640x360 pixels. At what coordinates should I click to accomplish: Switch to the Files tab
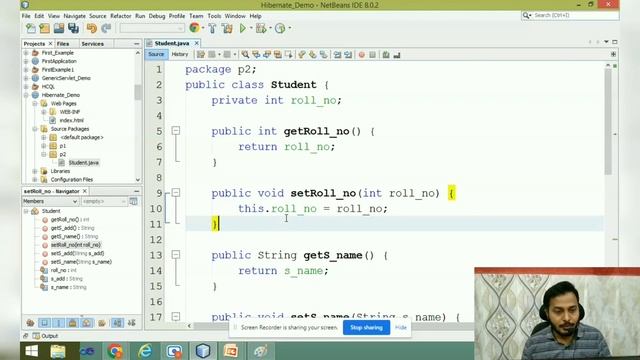click(x=62, y=44)
